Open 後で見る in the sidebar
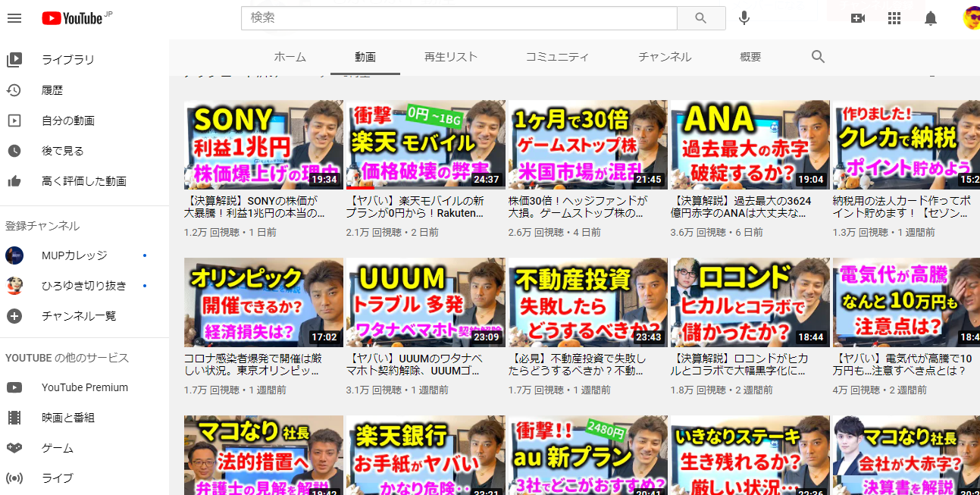 point(63,151)
